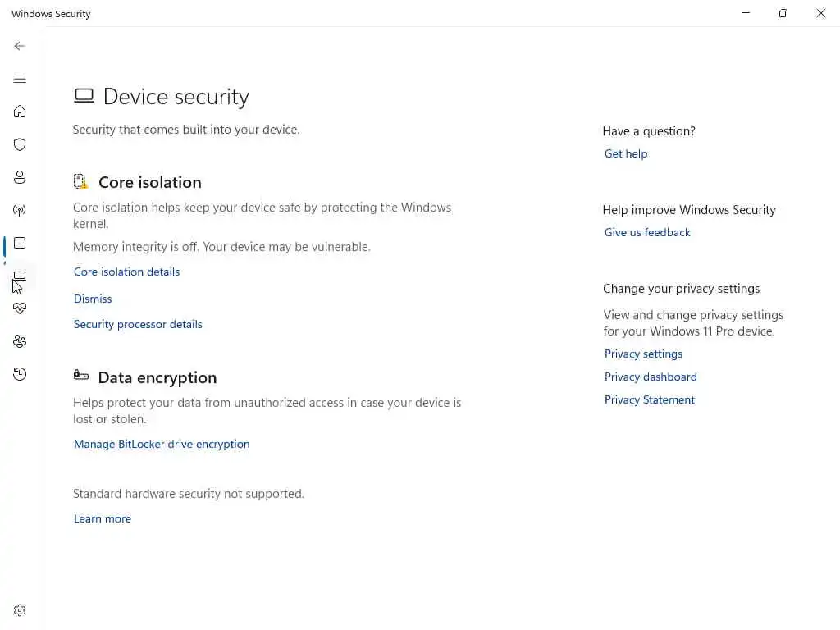Open Protection history clock icon
The height and width of the screenshot is (630, 840).
pos(20,374)
